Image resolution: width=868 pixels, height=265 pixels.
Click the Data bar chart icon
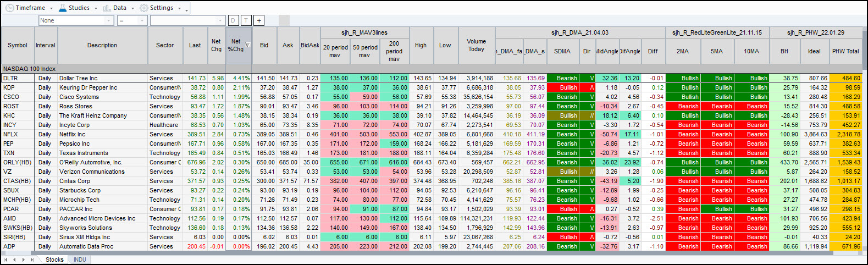107,8
